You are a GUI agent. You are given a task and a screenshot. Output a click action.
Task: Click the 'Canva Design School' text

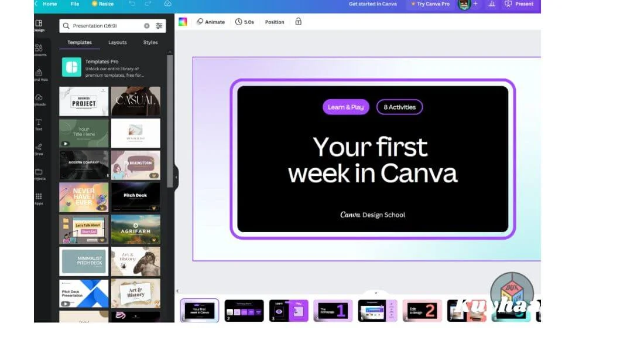pyautogui.click(x=372, y=215)
